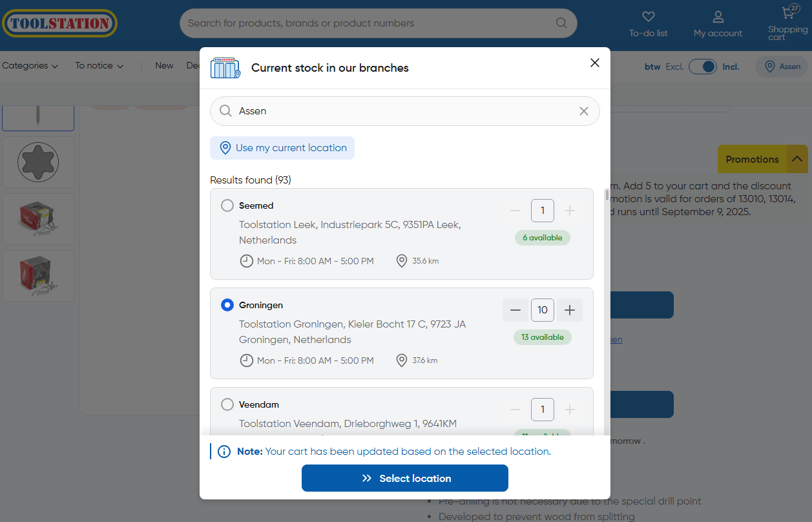Click the Select location button
The image size is (812, 522).
tap(405, 478)
